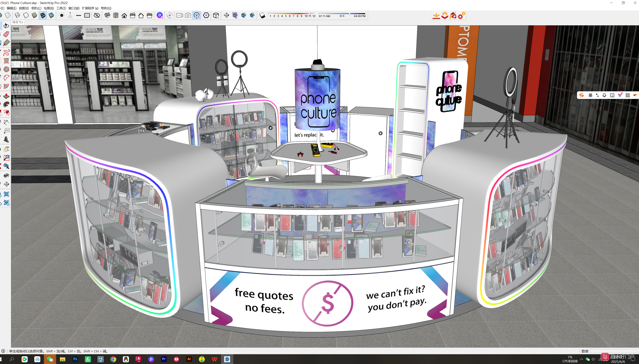Switch to Left side view

tap(149, 16)
